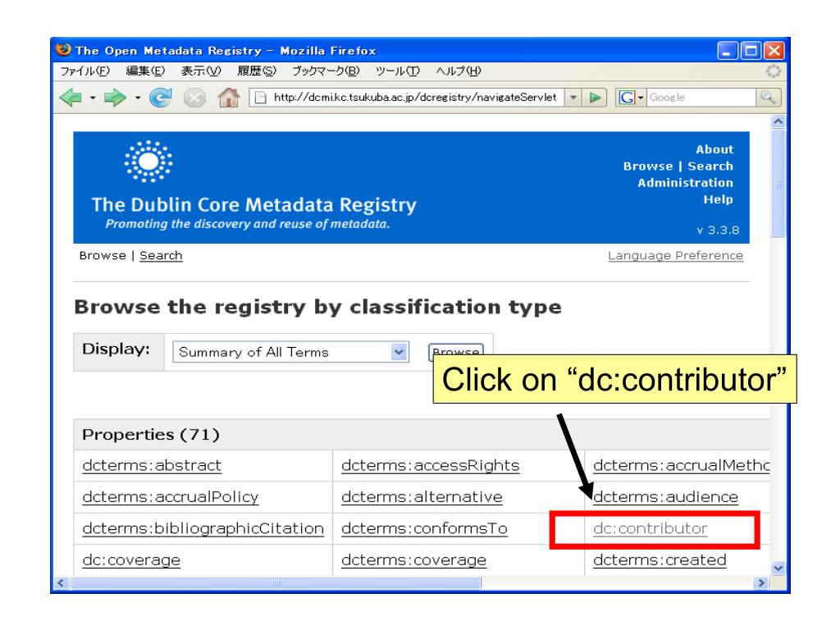Viewport: 840px width, 630px height.
Task: Click the green Forward arrow button
Action: coord(115,98)
